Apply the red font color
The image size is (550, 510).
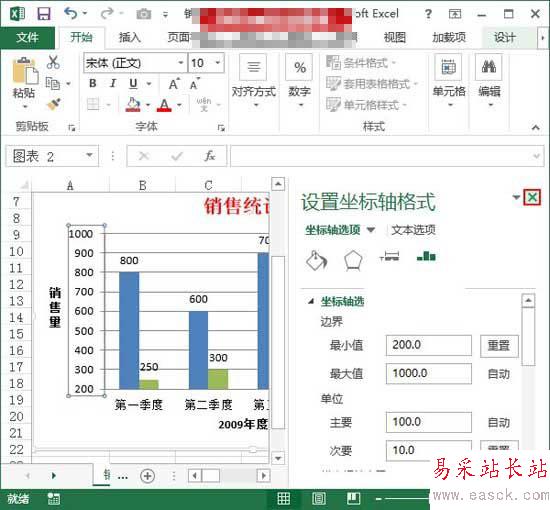(x=165, y=105)
